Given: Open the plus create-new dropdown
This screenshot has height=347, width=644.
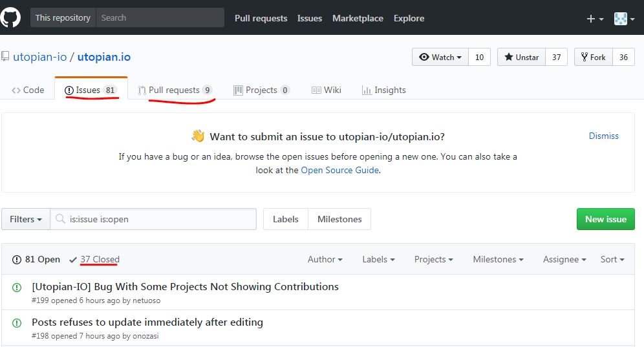Looking at the screenshot, I should 595,19.
